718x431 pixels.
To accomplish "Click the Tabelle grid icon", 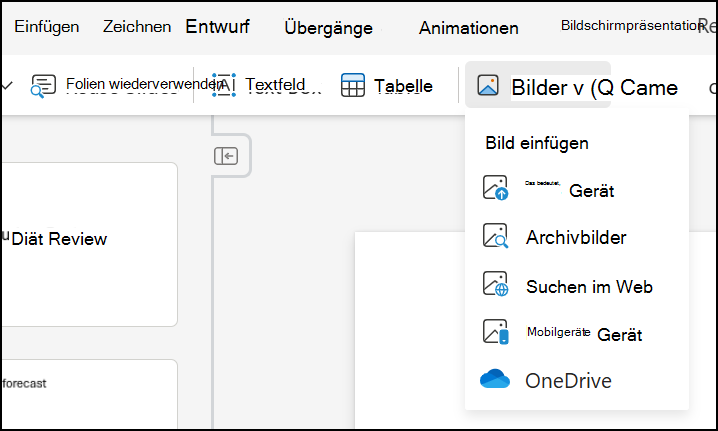I will point(353,85).
